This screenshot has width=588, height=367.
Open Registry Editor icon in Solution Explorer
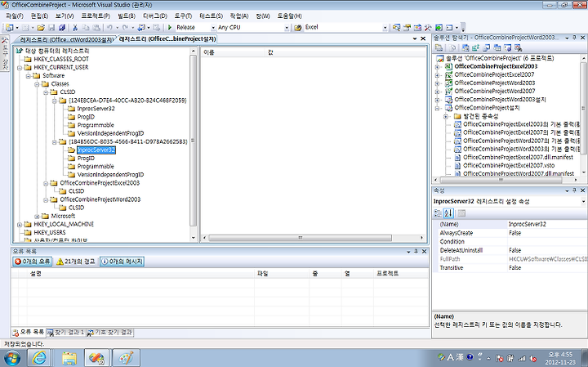(476, 47)
